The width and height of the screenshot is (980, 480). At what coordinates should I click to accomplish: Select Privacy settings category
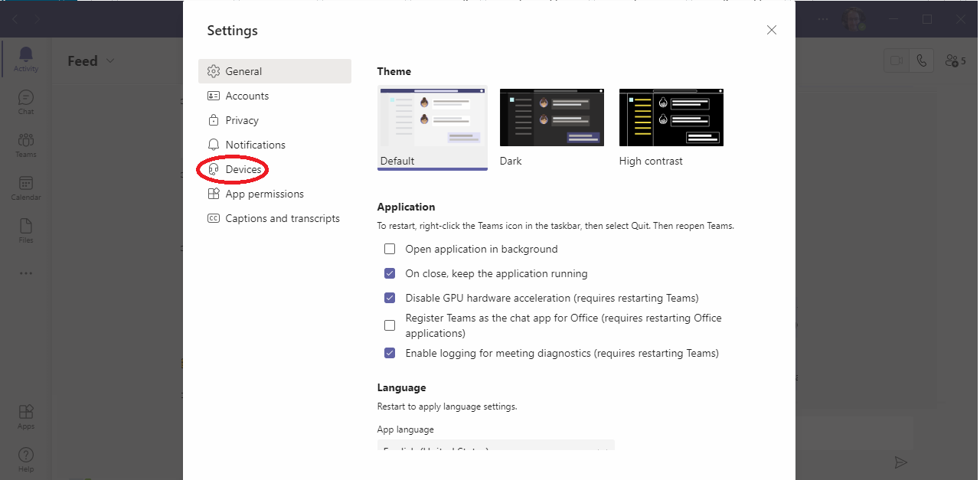(x=275, y=120)
